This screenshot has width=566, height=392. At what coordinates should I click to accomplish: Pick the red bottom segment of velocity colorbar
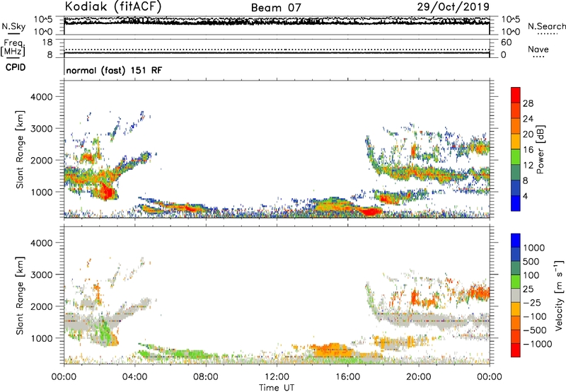point(516,350)
